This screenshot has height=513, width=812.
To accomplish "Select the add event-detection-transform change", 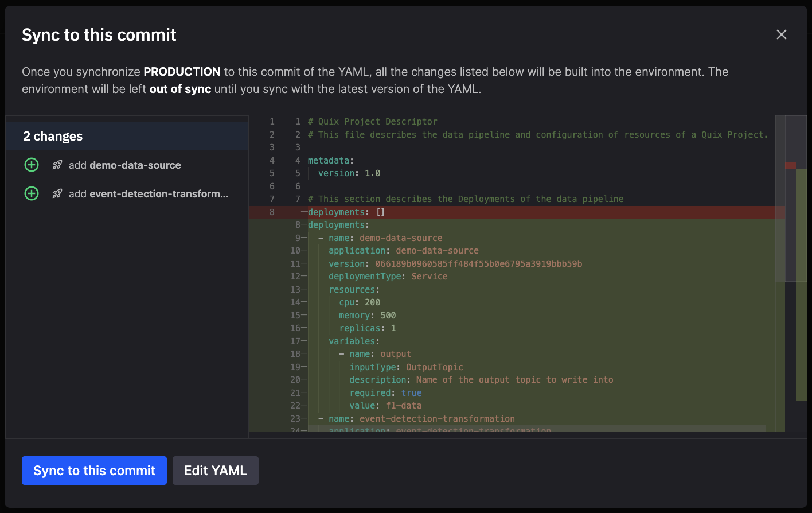I will pyautogui.click(x=148, y=194).
